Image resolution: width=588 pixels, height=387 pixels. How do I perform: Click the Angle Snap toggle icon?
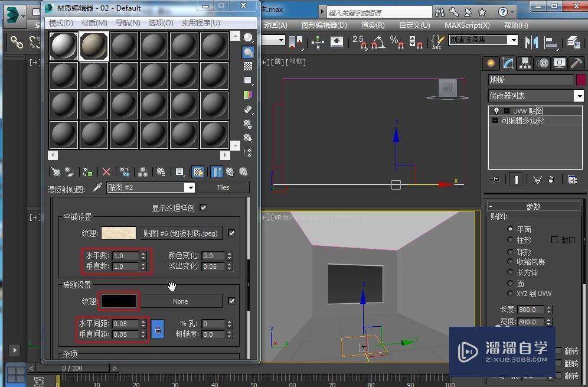coord(379,41)
